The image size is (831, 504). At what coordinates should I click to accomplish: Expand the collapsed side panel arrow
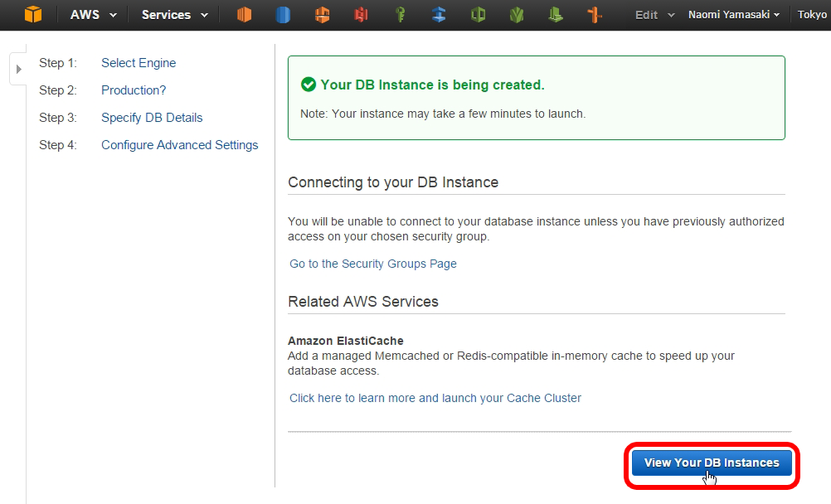[x=18, y=69]
